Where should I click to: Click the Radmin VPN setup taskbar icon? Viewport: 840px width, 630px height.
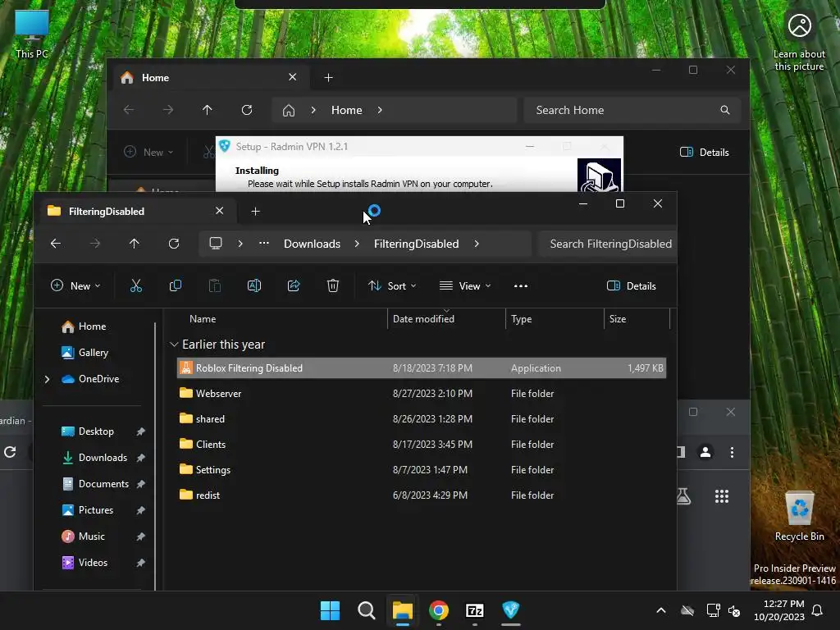[510, 610]
